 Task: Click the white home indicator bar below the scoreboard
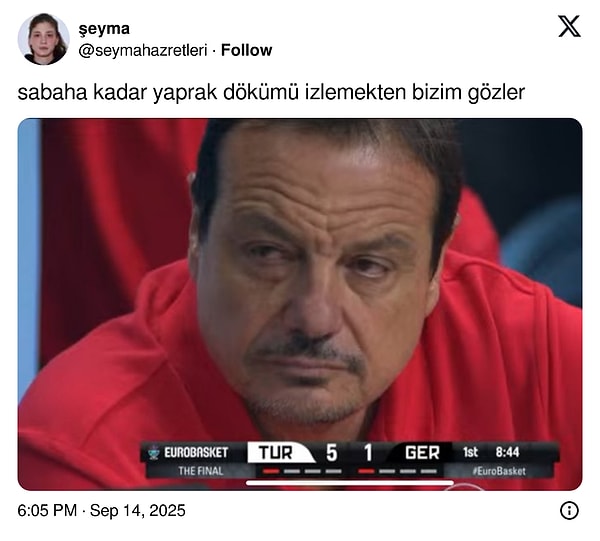(x=349, y=483)
